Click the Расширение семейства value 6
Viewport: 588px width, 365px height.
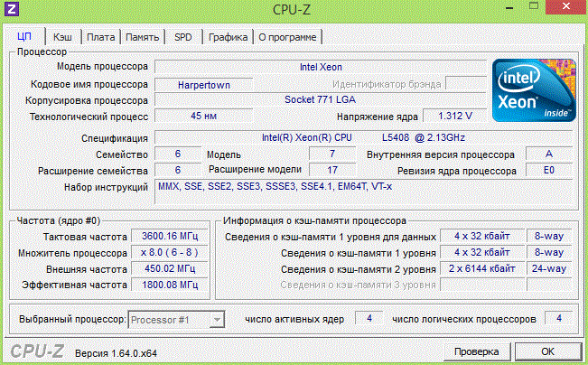178,171
